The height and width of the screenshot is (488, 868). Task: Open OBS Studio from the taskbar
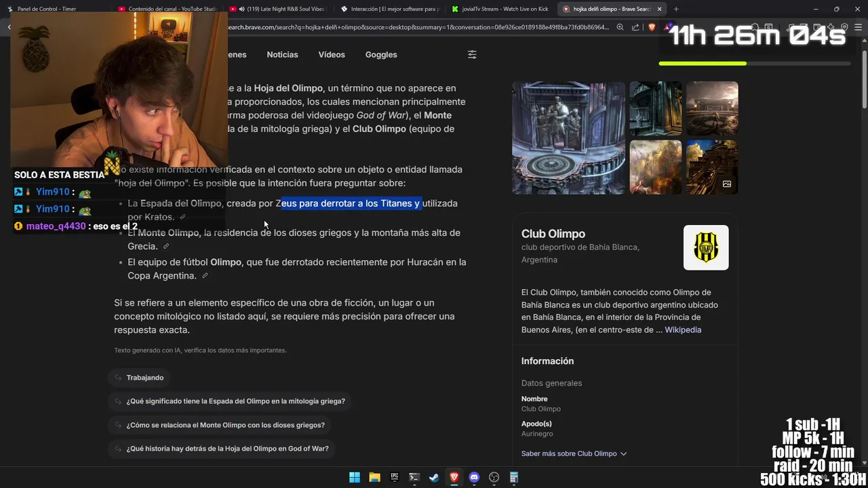coord(494,477)
